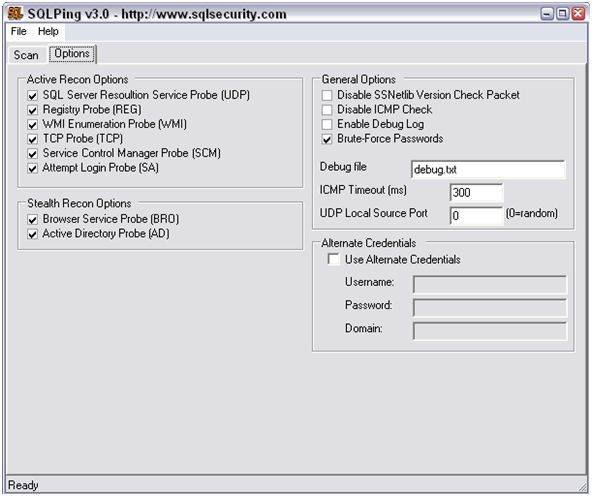Click the Debug file text field
Image resolution: width=592 pixels, height=496 pixels.
(488, 169)
